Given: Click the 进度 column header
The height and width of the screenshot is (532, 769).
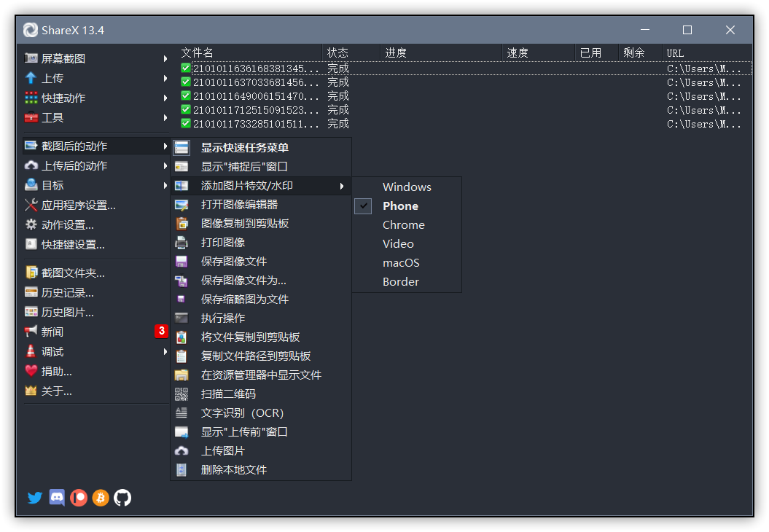Looking at the screenshot, I should [442, 52].
